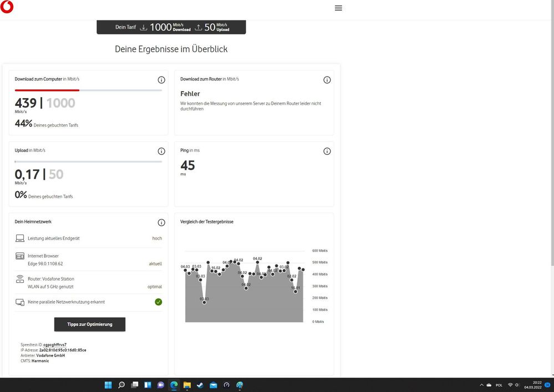Screen dimensions: 554x392
Task: Click the Vodafone logo
Action: coord(7,7)
